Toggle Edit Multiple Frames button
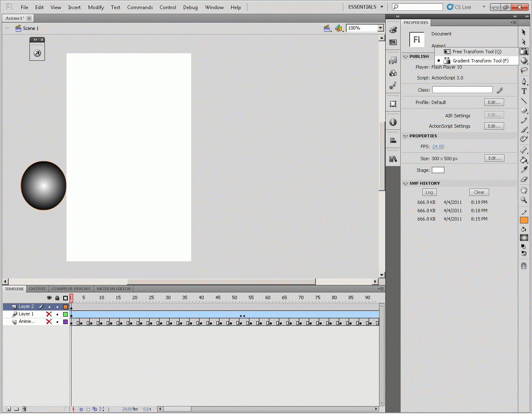Screen dimensions: 532x414 pyautogui.click(x=95, y=409)
